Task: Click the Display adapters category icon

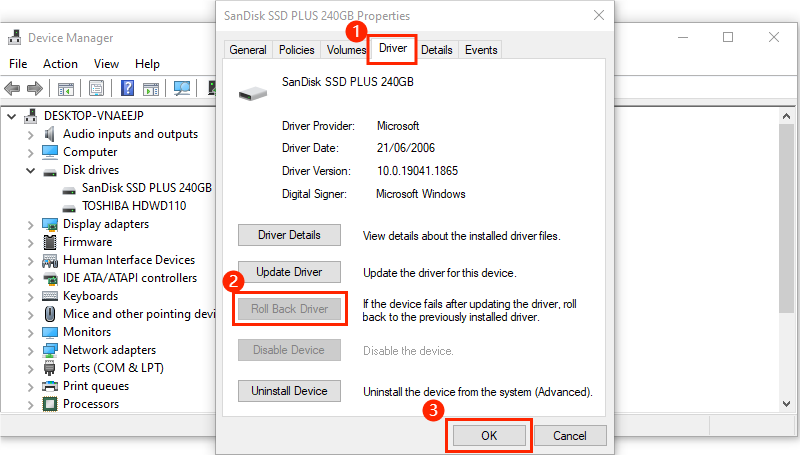Action: pyautogui.click(x=50, y=224)
